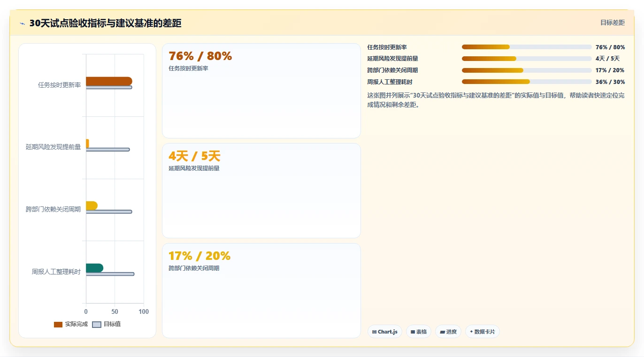Click the yellow 跨部门依赖关闭周期 actual bar
The height and width of the screenshot is (357, 644).
(92, 205)
